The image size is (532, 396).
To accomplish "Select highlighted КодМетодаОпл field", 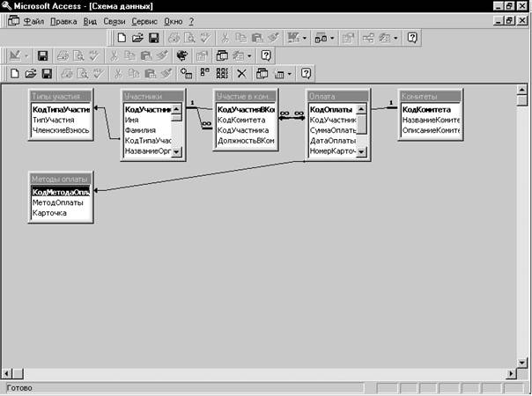I will pos(61,192).
